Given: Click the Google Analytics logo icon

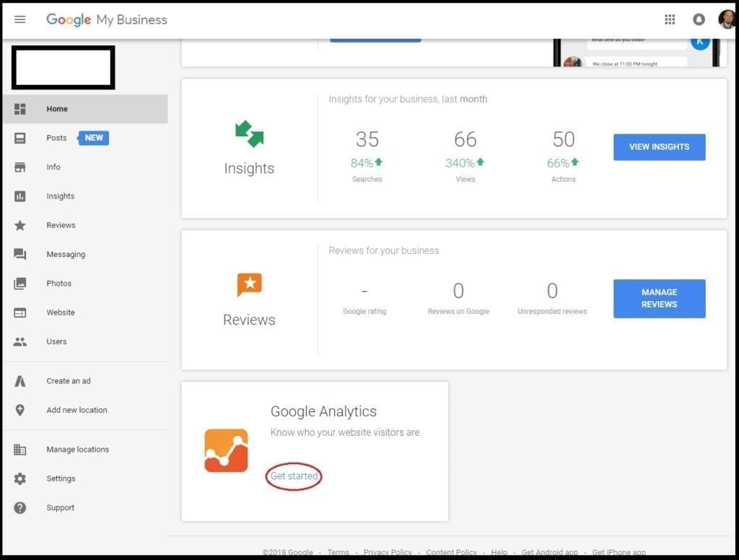Looking at the screenshot, I should click(226, 450).
